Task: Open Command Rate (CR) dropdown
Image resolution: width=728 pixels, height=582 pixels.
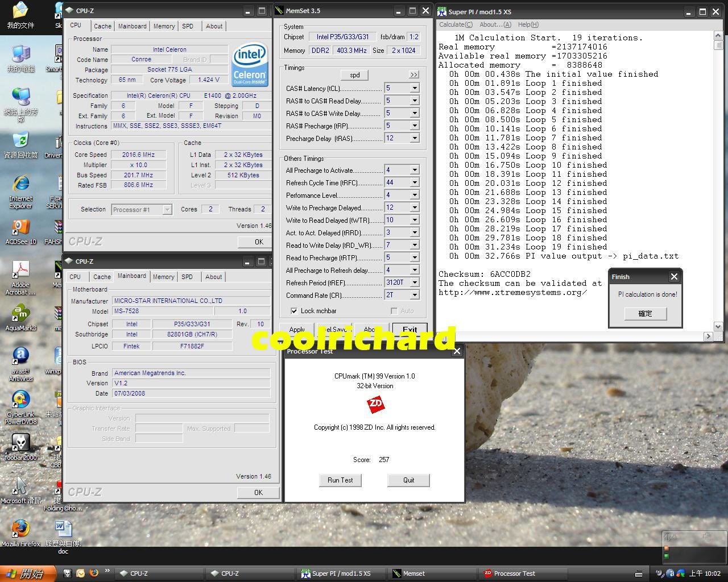Action: [414, 295]
